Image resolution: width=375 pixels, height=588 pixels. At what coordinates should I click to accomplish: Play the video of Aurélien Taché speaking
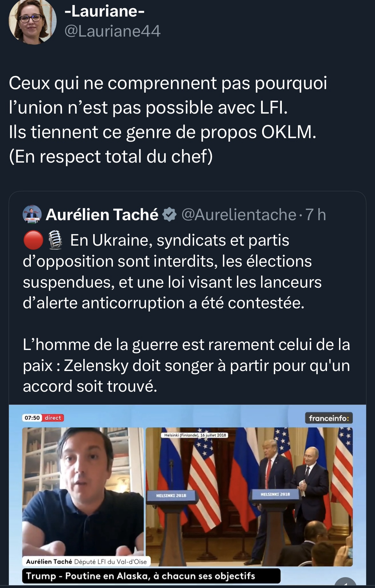click(x=83, y=492)
